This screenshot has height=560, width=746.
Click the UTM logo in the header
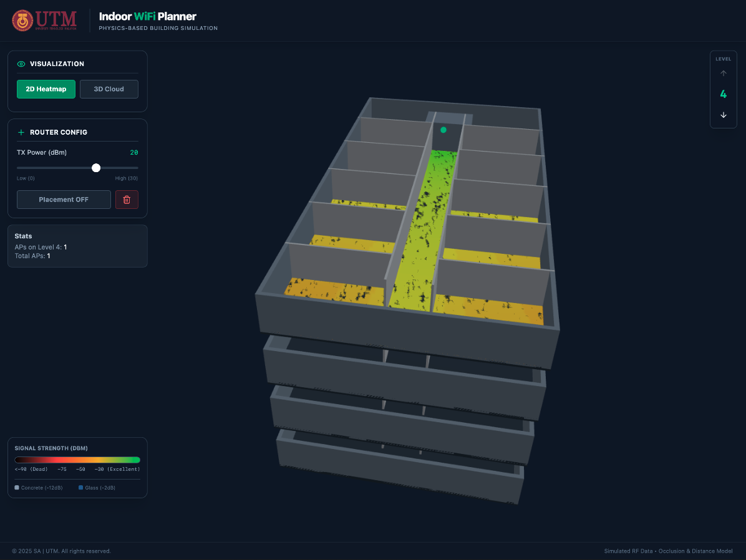coord(44,21)
